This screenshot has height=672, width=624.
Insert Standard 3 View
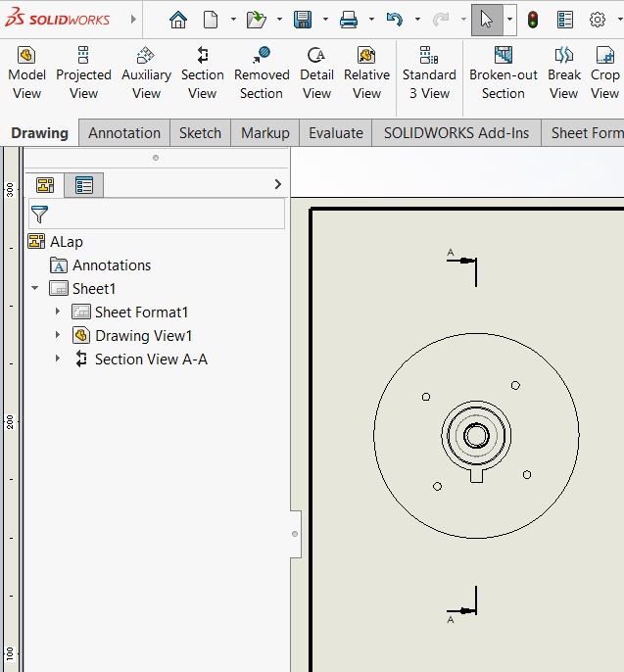point(429,72)
